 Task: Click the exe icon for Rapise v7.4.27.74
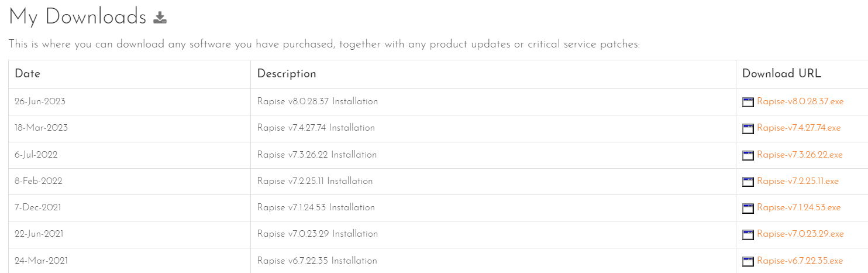[x=748, y=128]
